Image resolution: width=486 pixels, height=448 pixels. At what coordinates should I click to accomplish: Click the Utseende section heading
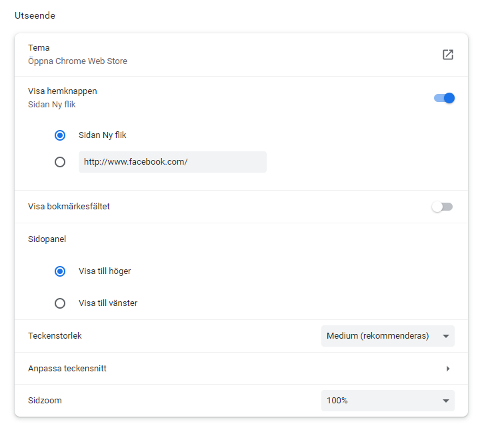[35, 16]
